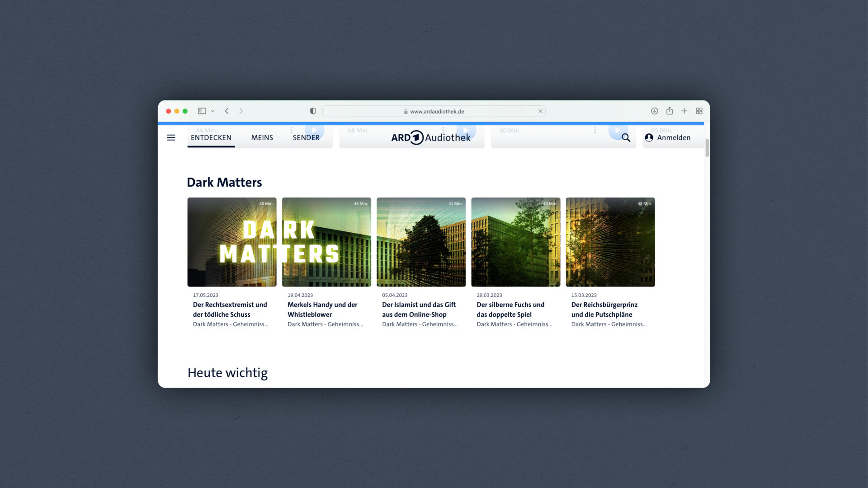Stop loading the page
Viewport: 868px width, 488px height.
point(540,111)
